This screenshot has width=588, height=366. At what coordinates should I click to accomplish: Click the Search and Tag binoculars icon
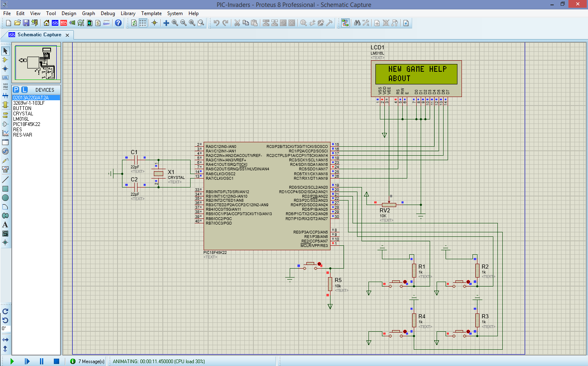(x=357, y=23)
